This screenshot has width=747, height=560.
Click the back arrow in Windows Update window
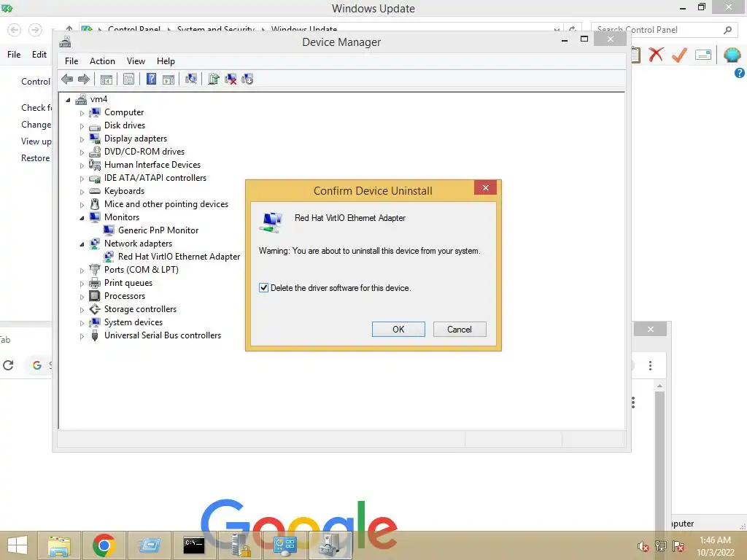(x=15, y=29)
